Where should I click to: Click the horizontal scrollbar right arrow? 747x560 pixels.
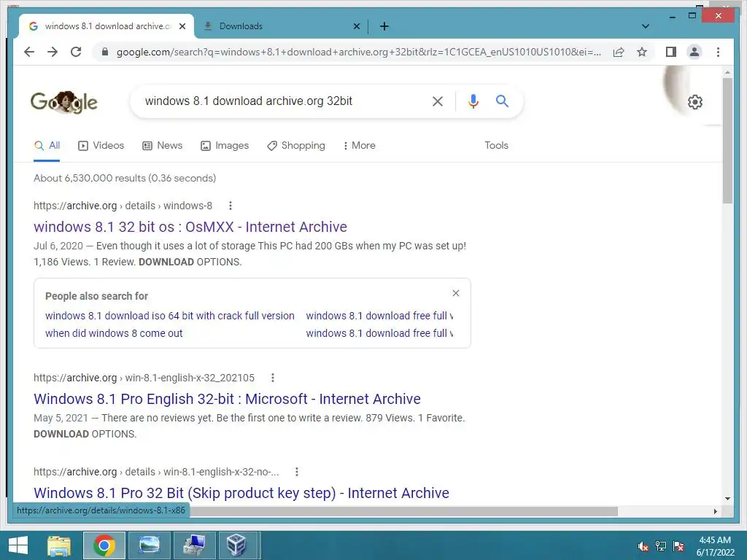[x=715, y=511]
